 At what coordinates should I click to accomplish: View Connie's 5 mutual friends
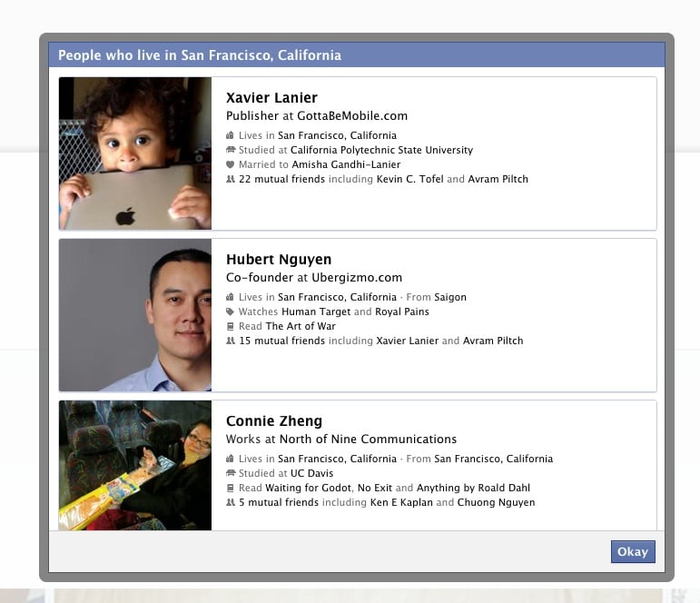pyautogui.click(x=279, y=502)
